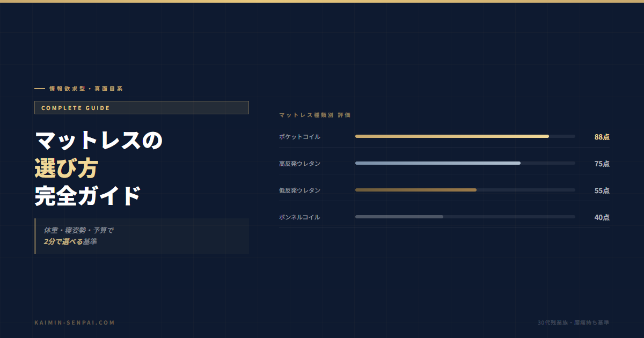Click the ボンネルコイル row label
Viewport: 644px width, 338px height.
[x=299, y=217]
